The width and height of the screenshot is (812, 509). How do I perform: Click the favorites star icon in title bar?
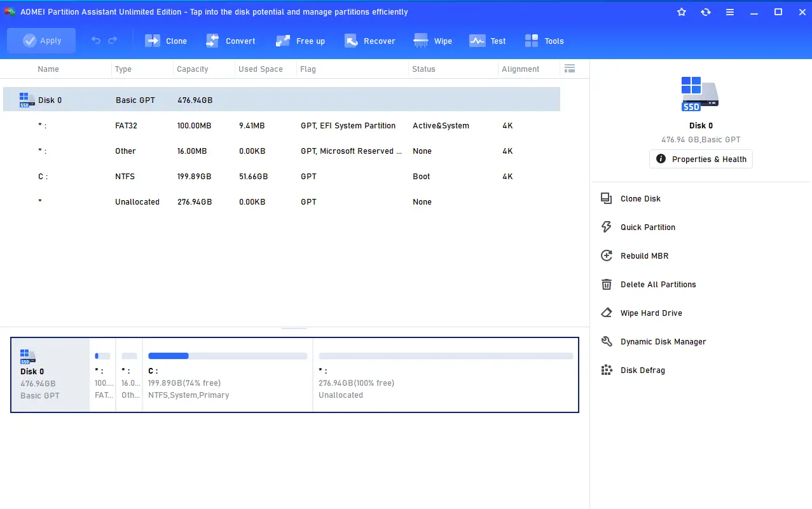682,12
